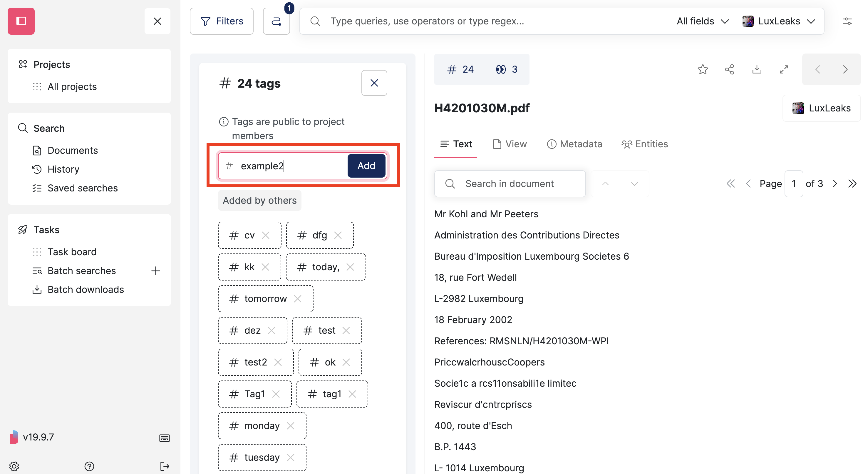This screenshot has height=474, width=868.
Task: Open Saved searches in the sidebar
Action: [x=83, y=188]
